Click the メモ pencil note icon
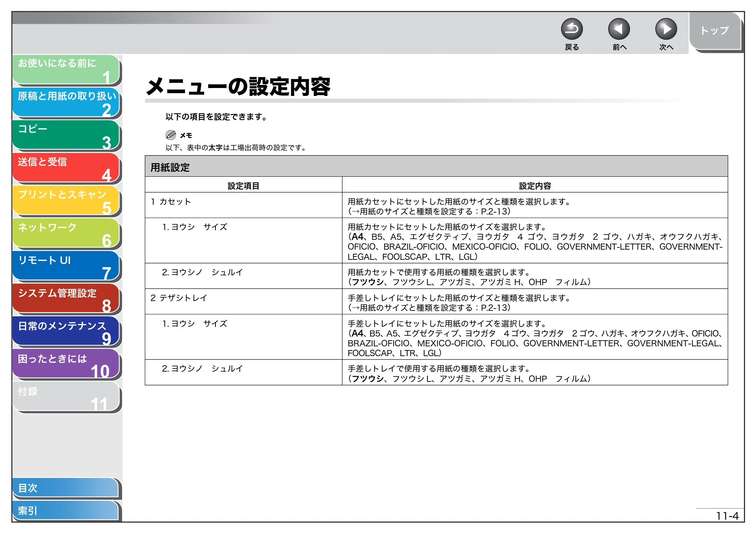Image resolution: width=756 pixels, height=534 pixels. 171,135
